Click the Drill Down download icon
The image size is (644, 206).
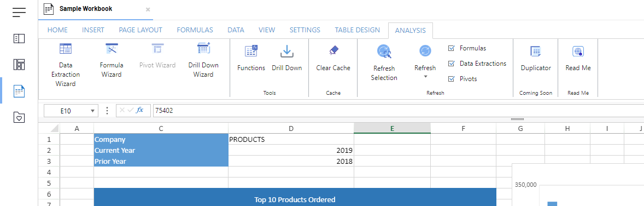click(x=286, y=51)
